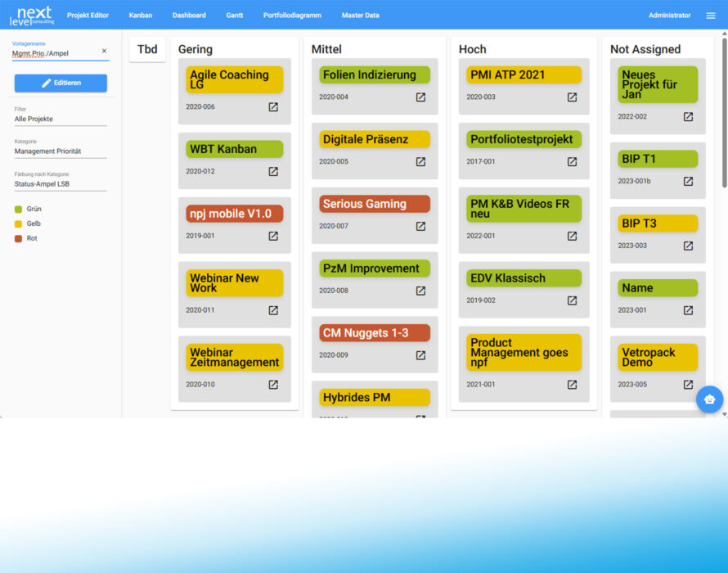Screen dimensions: 728x573
Task: Open Webinar Zeitmanagement link icon
Action: 273,385
